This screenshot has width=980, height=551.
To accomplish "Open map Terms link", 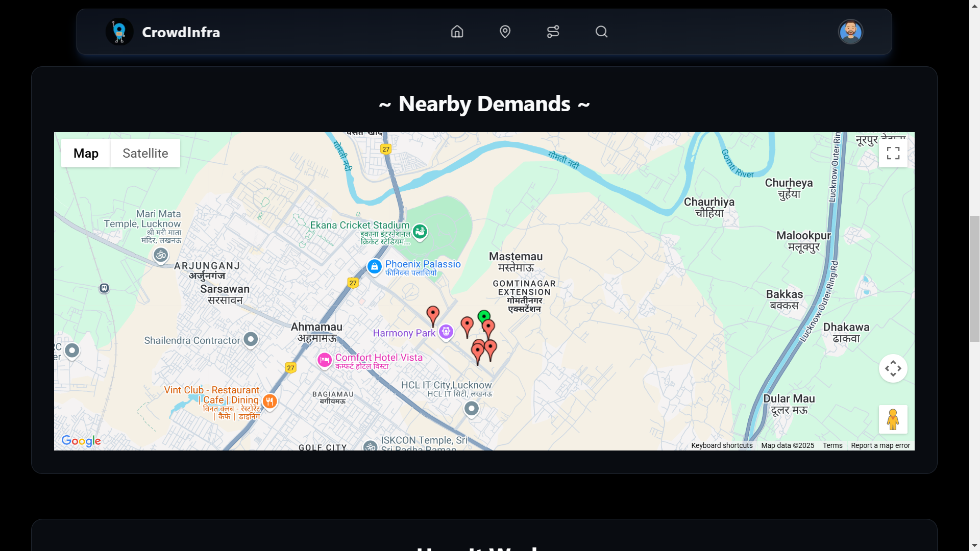I will click(832, 445).
